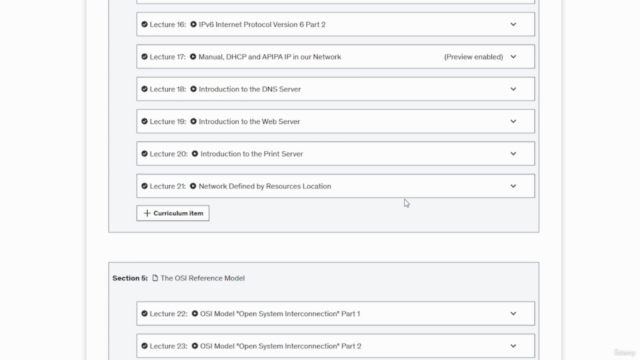This screenshot has width=640, height=360.
Task: Click video play icon for IPv6 Part 2
Action: coord(193,24)
